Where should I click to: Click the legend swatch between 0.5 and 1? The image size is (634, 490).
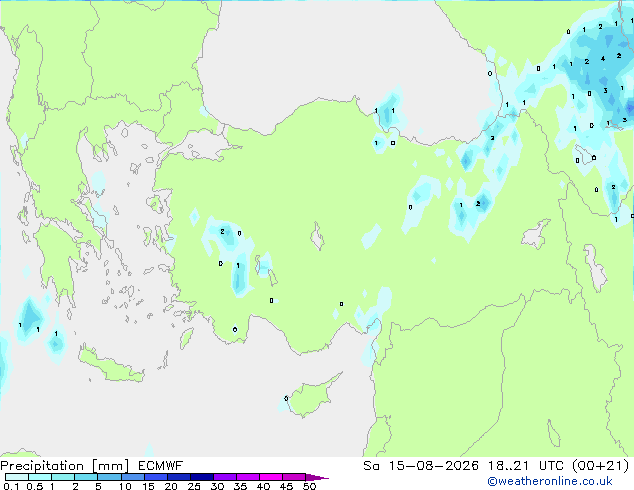coord(40,477)
